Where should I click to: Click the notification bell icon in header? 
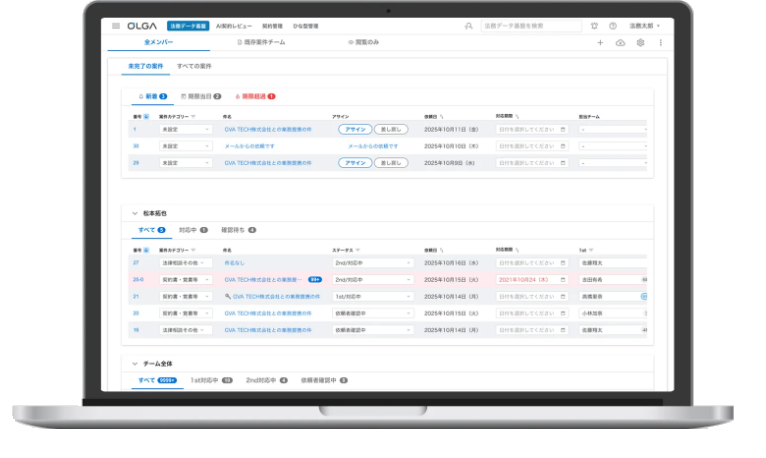tap(595, 26)
